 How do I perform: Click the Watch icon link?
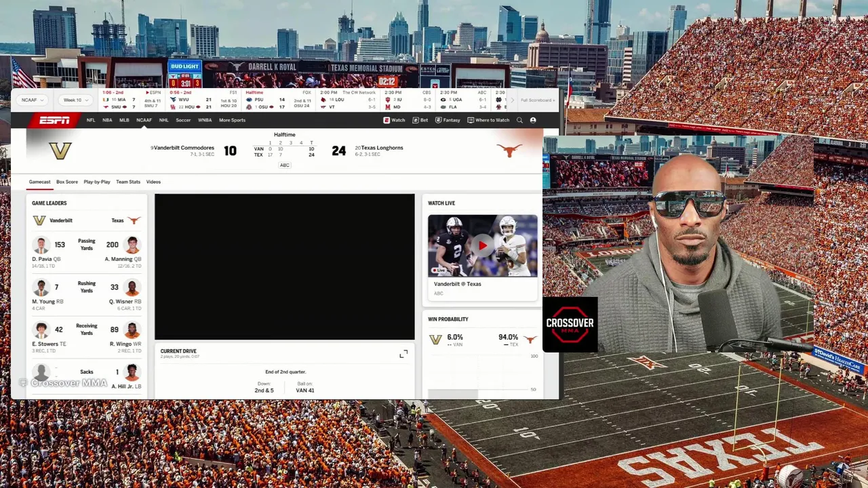tap(394, 120)
